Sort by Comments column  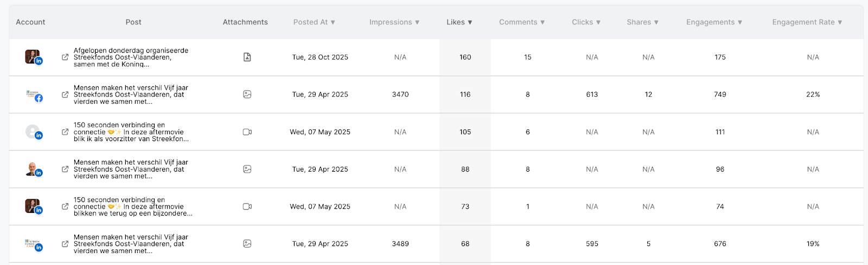click(521, 22)
